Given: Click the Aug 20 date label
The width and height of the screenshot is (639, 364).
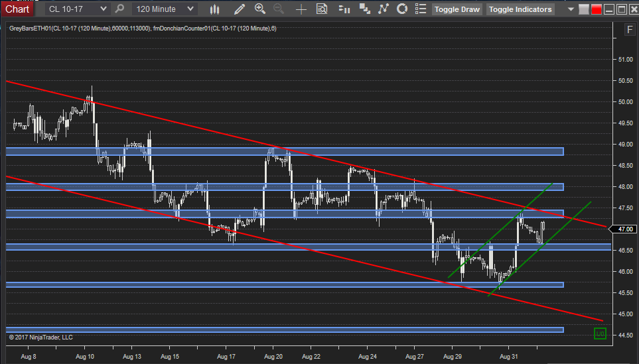Looking at the screenshot, I should (273, 356).
